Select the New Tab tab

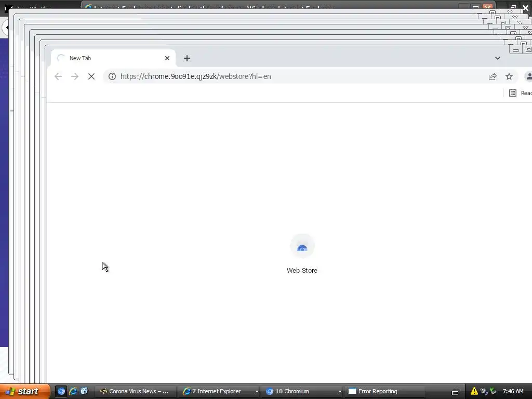pyautogui.click(x=113, y=58)
